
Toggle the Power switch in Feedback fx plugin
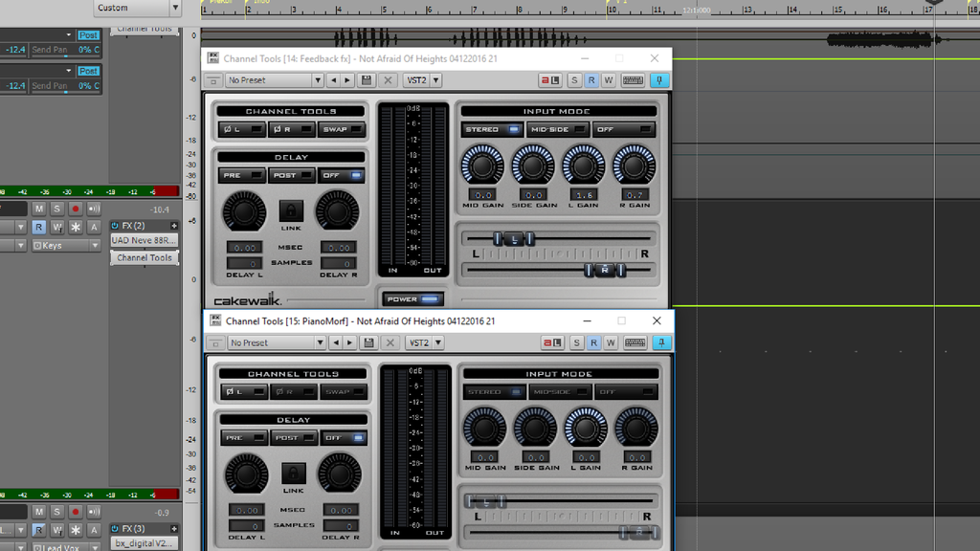[413, 298]
